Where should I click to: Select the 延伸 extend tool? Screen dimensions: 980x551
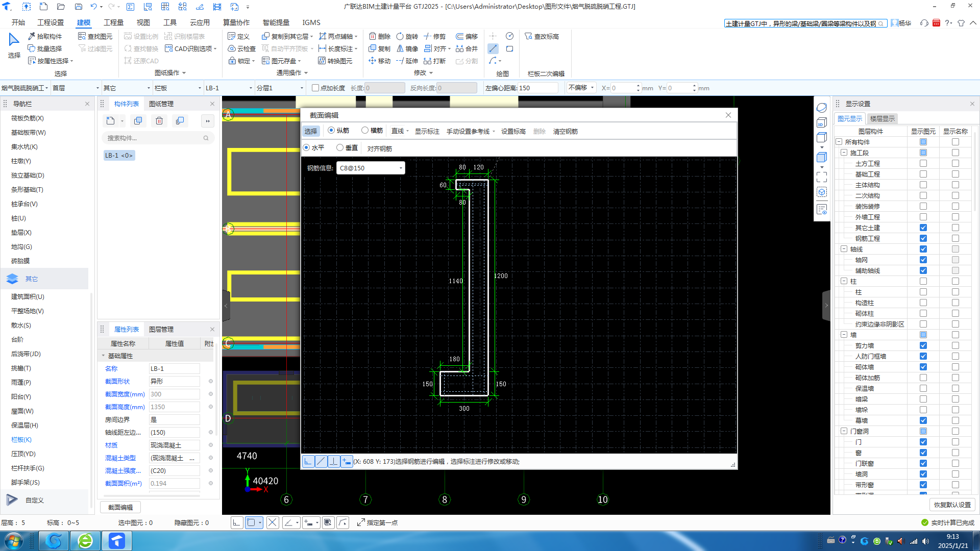(x=407, y=61)
